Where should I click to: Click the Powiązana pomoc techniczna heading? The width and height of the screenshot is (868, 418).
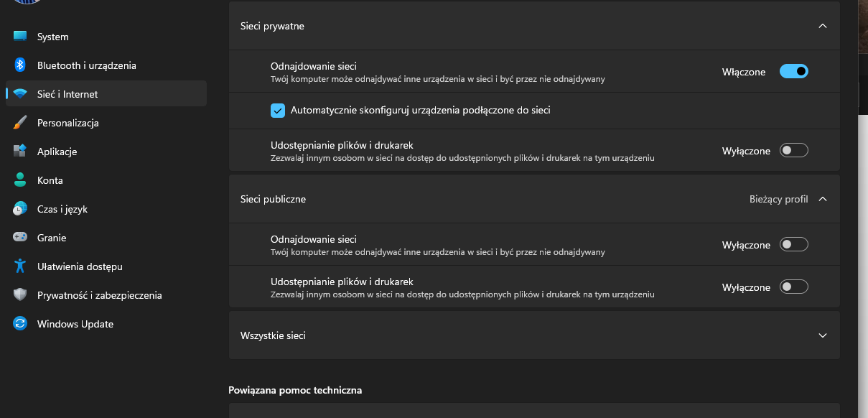coord(295,391)
